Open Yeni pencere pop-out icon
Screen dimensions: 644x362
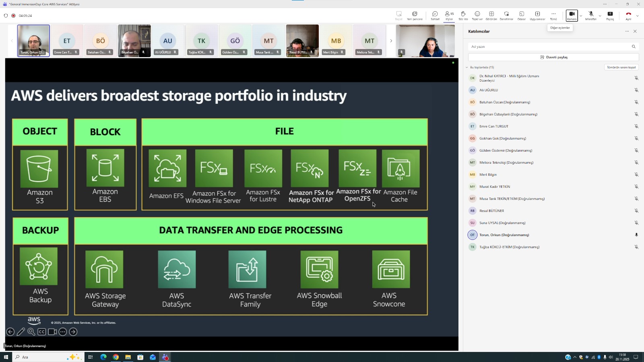(x=415, y=15)
